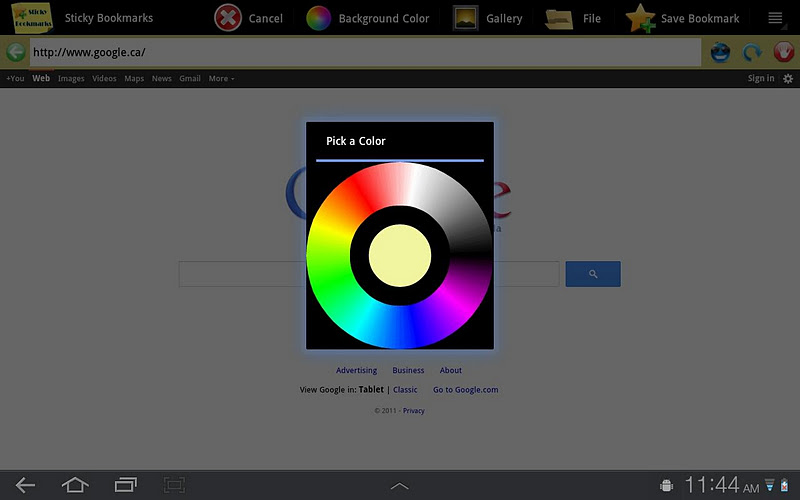Click the Save Bookmark label
Image resolution: width=800 pixels, height=500 pixels.
700,18
